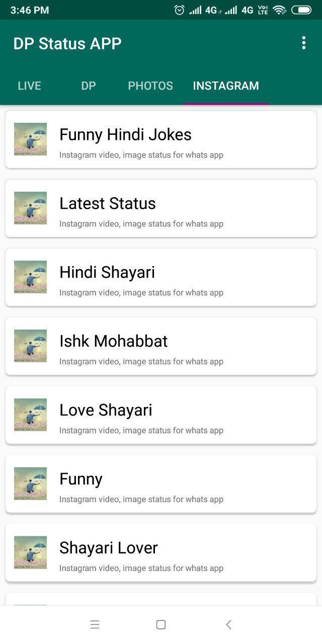The width and height of the screenshot is (322, 644).
Task: Switch to the PHOTOS tab
Action: coord(150,86)
